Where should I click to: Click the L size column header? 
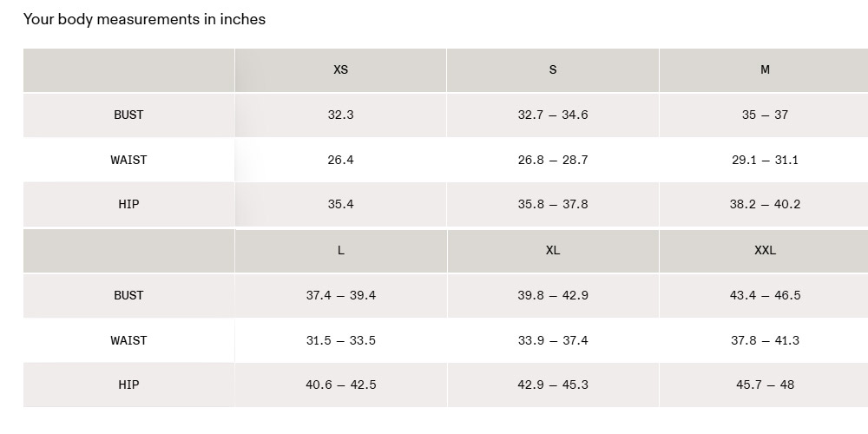pos(340,250)
